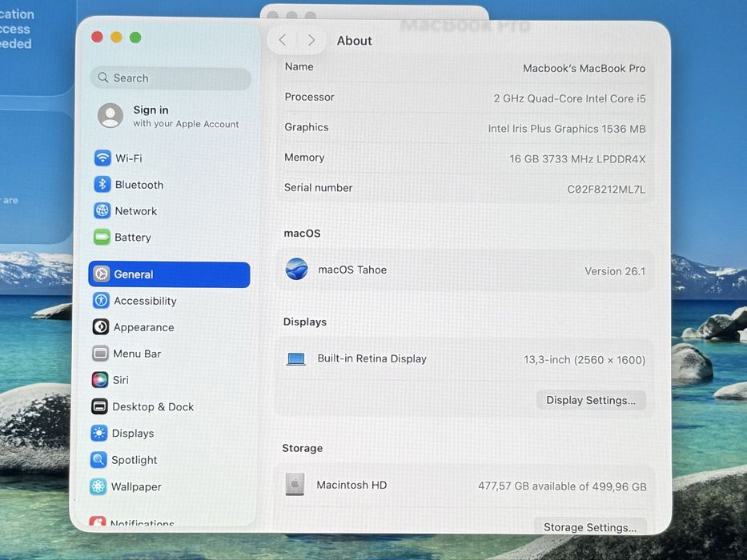The width and height of the screenshot is (747, 560).
Task: Click "477,57 GB available of 499,96 GB"
Action: pyautogui.click(x=562, y=486)
